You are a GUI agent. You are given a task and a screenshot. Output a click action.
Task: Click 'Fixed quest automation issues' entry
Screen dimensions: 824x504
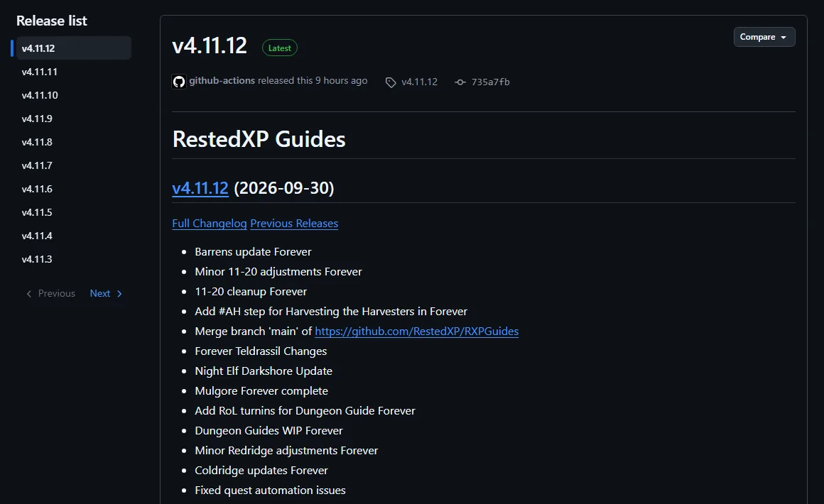pyautogui.click(x=270, y=491)
